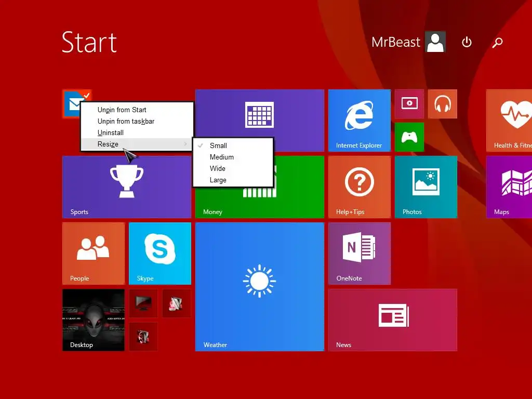Open the Health & Fitness tile
532x399 pixels.
509,121
